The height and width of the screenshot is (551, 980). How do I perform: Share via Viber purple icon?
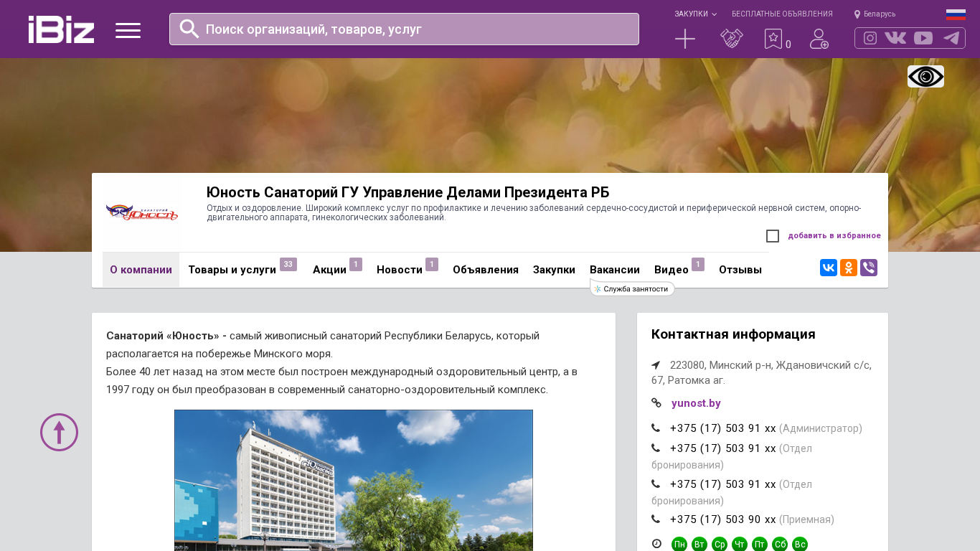869,268
